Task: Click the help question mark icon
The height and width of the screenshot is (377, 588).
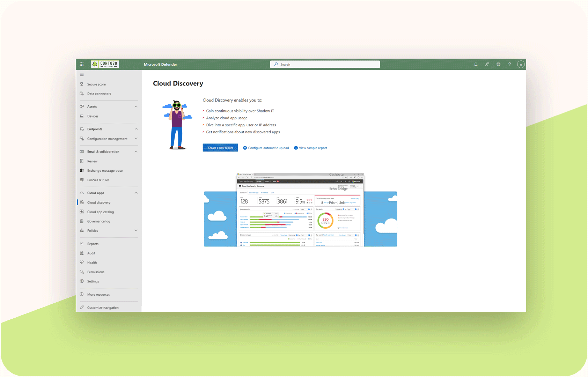Action: (x=509, y=64)
